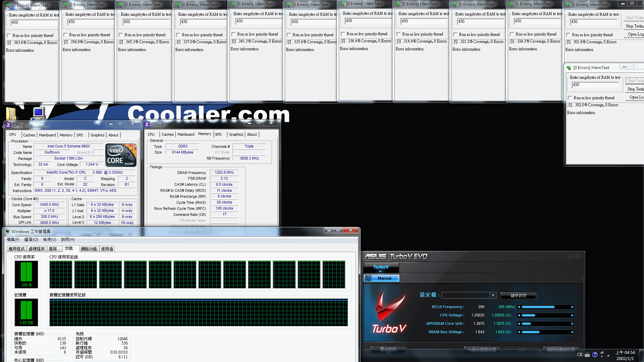Decrease DRAM Bus Voltage with the left arrow
Viewport: 644px width, 362px height.
[x=519, y=332]
